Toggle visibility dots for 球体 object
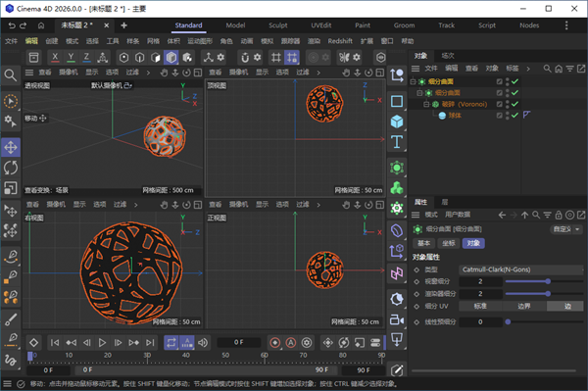588x391 pixels. (x=507, y=115)
